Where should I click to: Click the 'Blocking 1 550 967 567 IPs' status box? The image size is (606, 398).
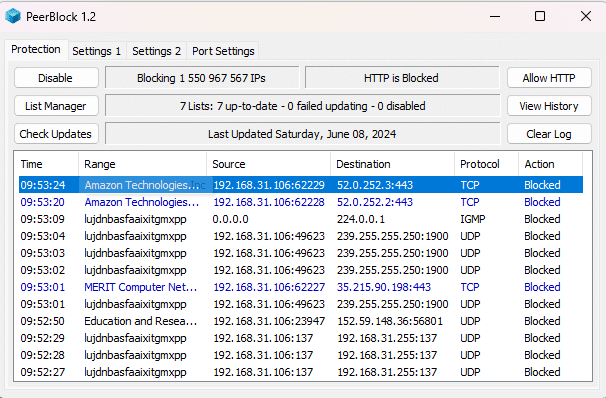click(202, 78)
